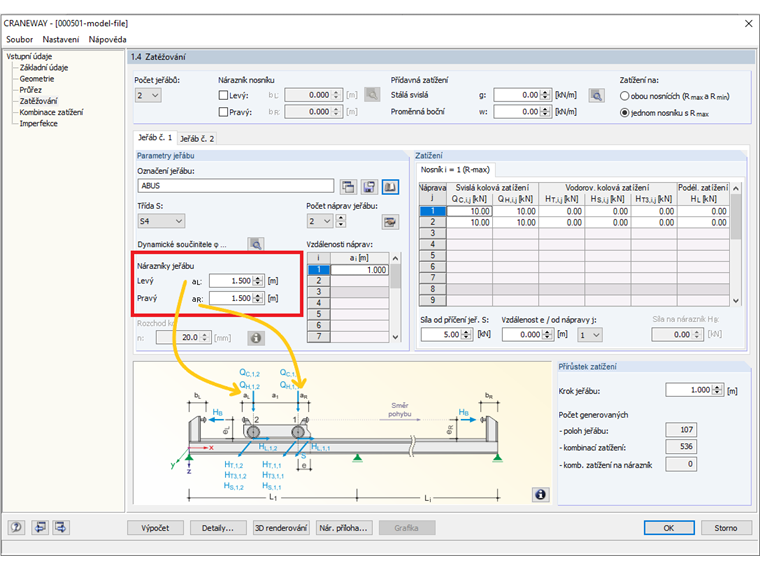
Task: Click the disabled Nárazník nosníku magnifier icon
Action: coord(372,95)
